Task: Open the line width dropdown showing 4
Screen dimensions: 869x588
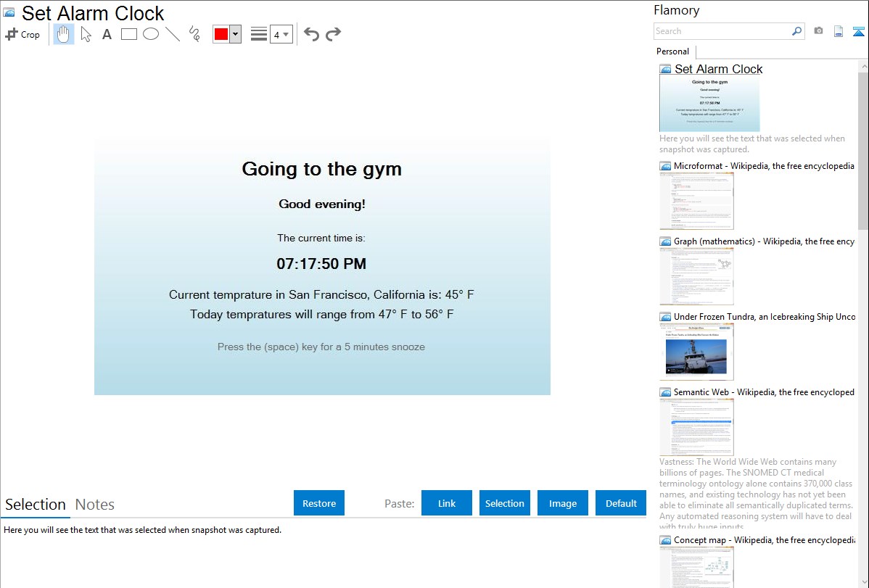Action: [x=281, y=34]
